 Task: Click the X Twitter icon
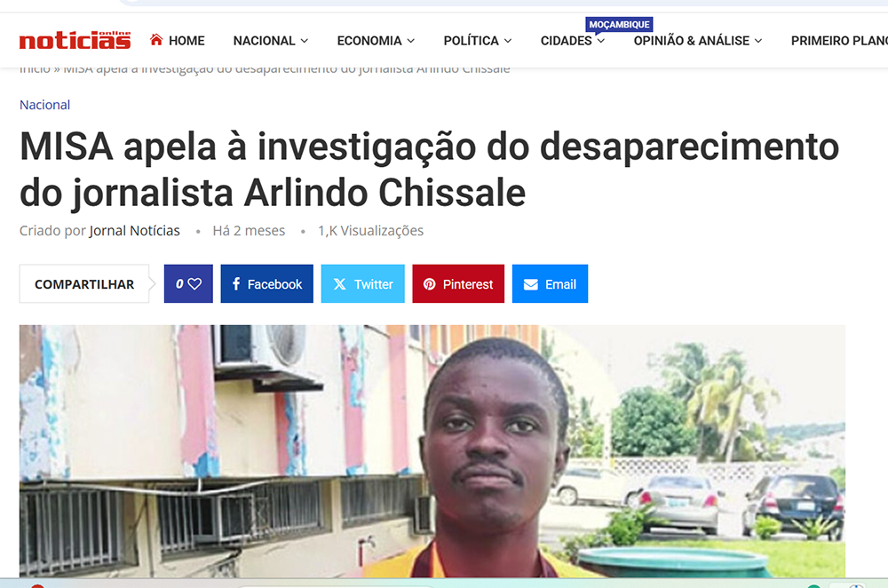point(340,284)
